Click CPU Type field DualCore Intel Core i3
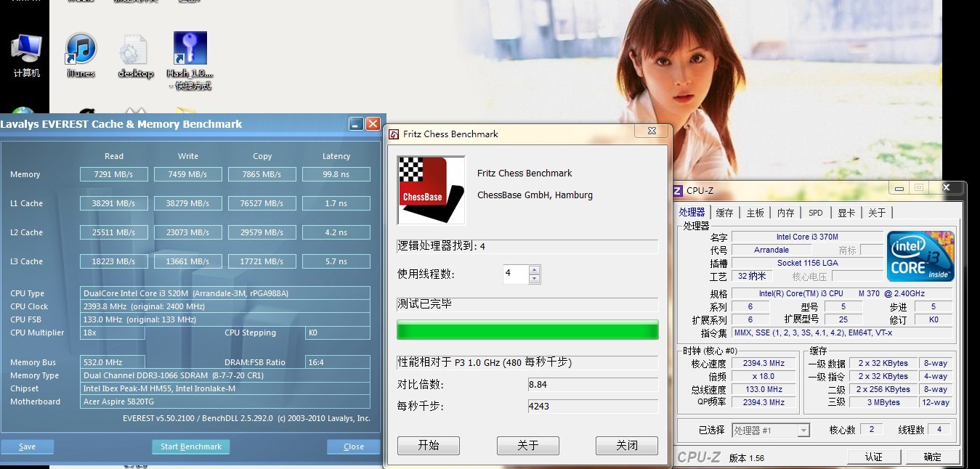The image size is (980, 469). click(225, 293)
